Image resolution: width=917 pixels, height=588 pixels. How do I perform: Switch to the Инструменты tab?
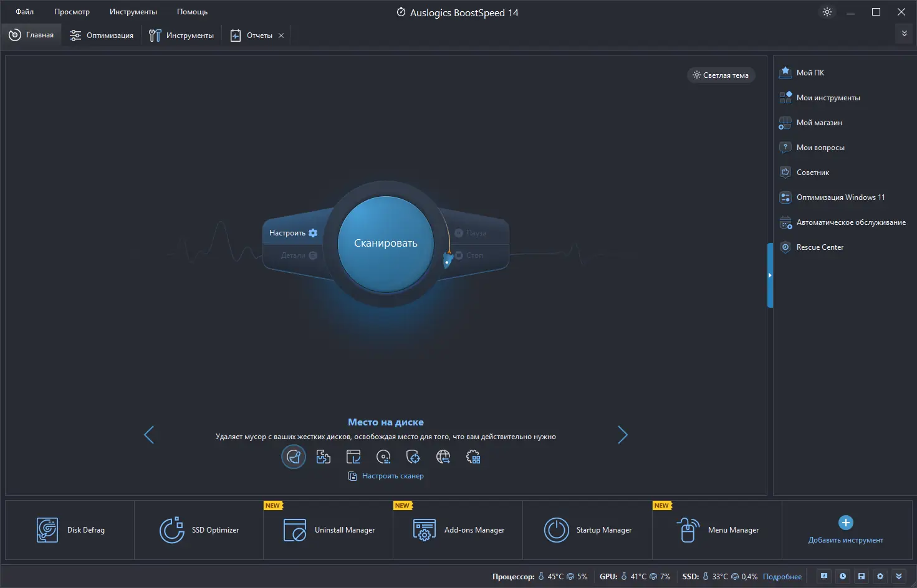coord(181,36)
